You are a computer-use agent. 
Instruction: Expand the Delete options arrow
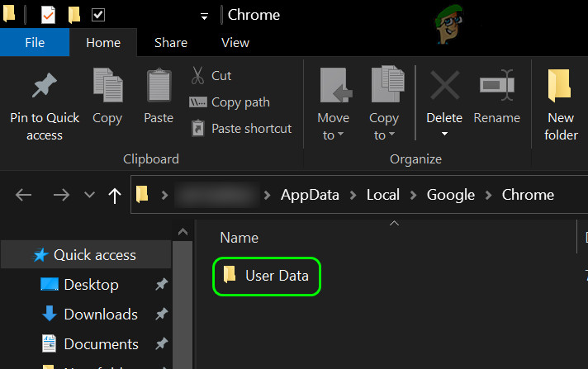(444, 135)
